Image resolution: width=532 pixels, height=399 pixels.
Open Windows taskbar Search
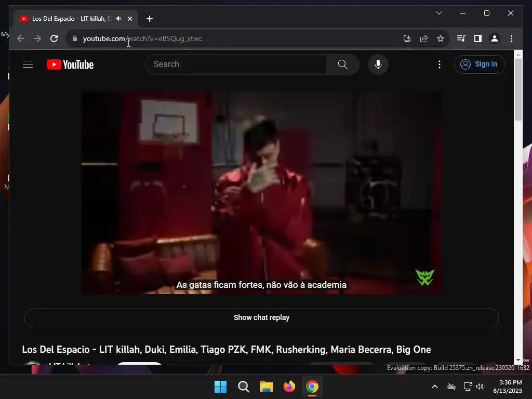pyautogui.click(x=243, y=387)
